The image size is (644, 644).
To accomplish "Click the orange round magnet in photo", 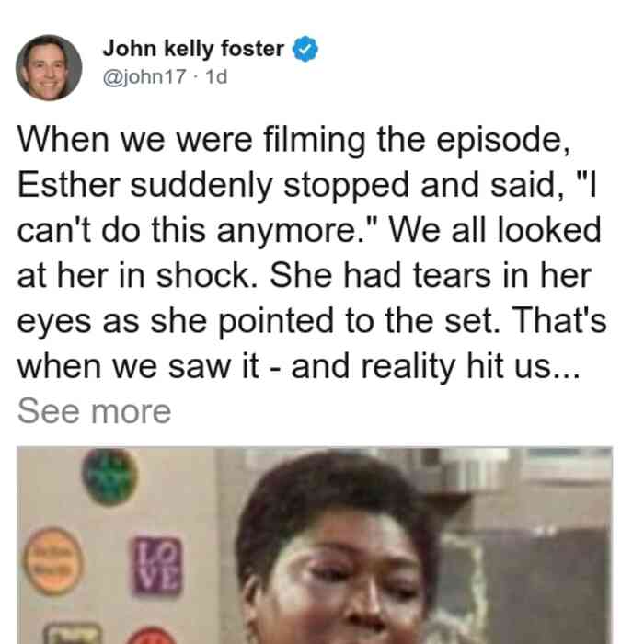I will 53,561.
